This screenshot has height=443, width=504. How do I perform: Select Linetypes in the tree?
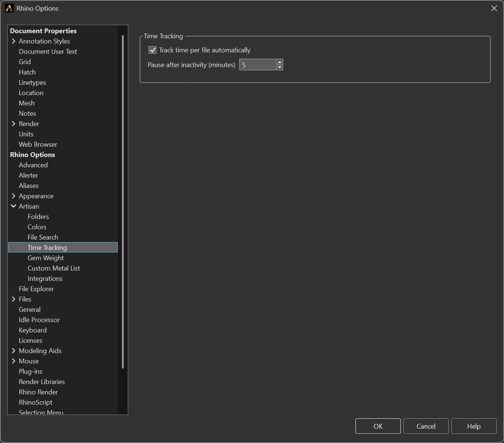tap(32, 83)
